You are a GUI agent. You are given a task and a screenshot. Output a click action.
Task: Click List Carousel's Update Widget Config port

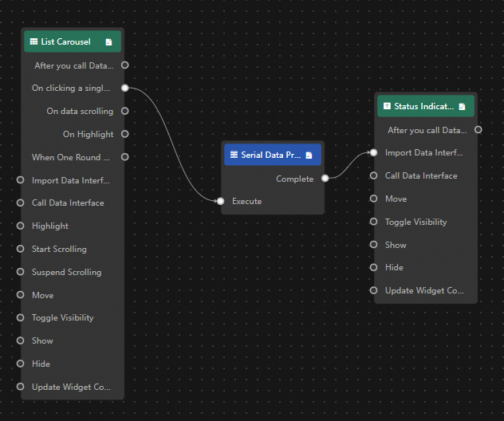21,387
